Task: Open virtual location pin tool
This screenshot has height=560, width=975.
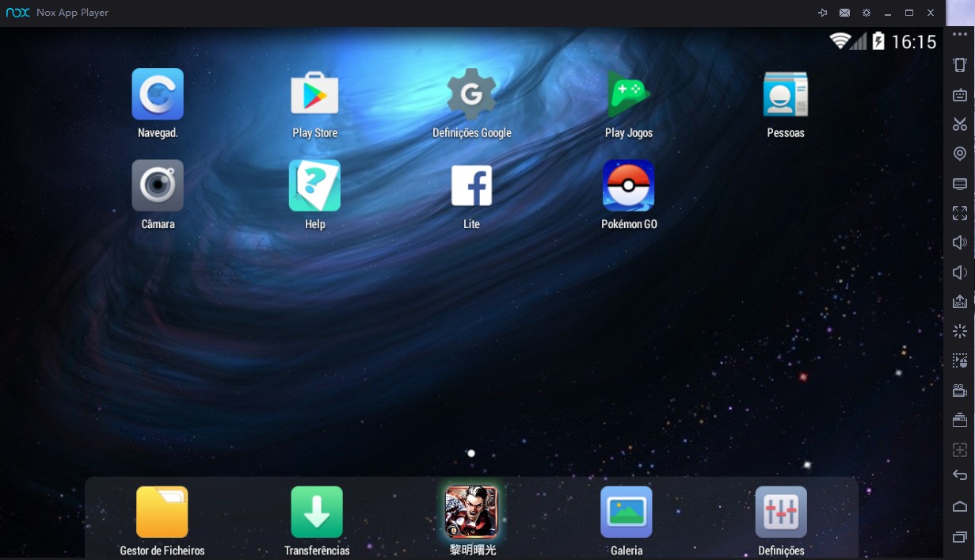Action: click(960, 154)
